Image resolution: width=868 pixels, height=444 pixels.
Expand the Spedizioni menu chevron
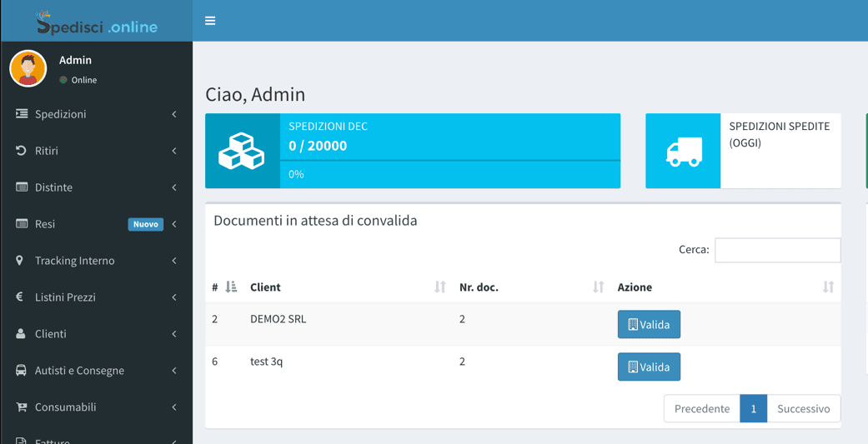[x=173, y=114]
